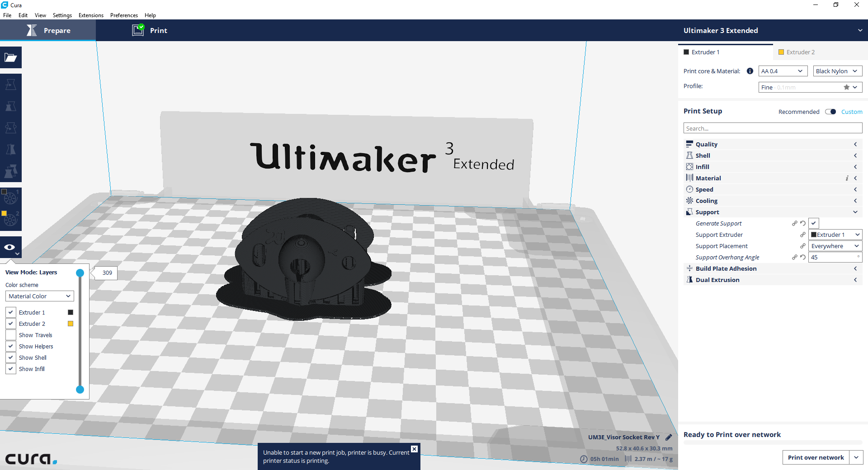Click the filament usage icon
The width and height of the screenshot is (868, 470).
click(628, 459)
